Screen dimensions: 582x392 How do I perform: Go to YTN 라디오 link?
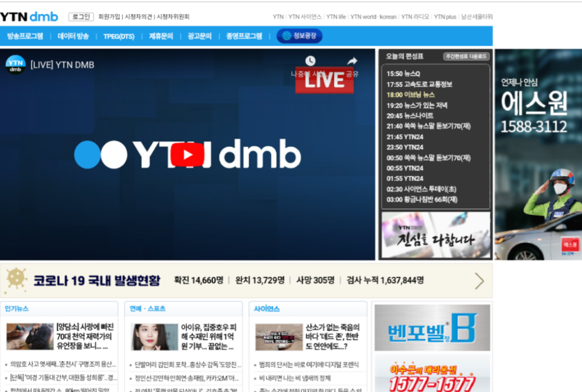415,16
